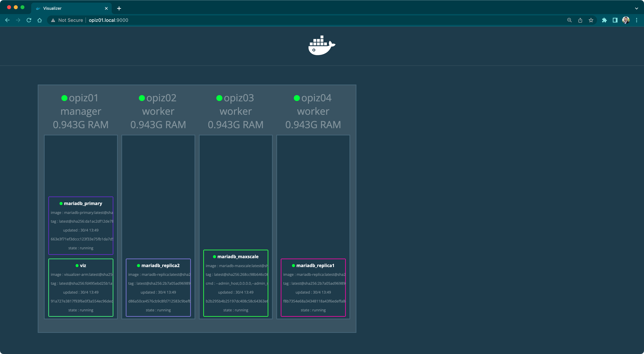644x354 pixels.
Task: Open the zoom magnifier icon in address bar
Action: coord(570,20)
